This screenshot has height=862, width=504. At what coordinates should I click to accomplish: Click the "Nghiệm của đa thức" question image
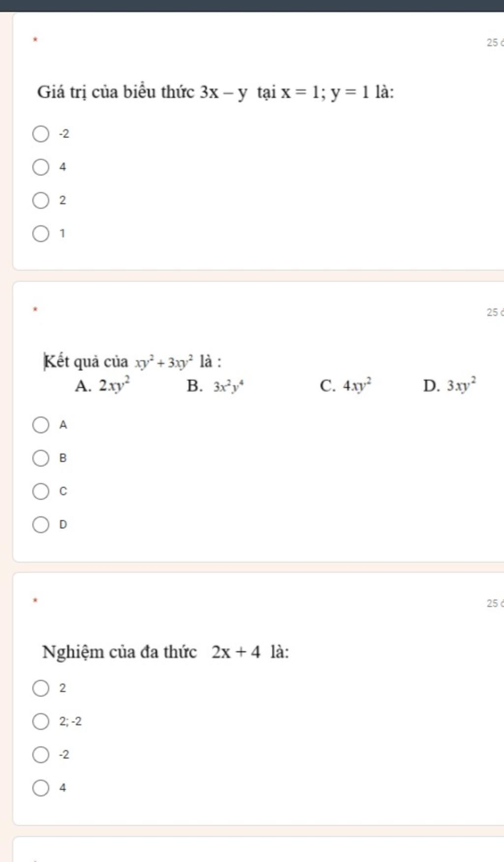[166, 652]
